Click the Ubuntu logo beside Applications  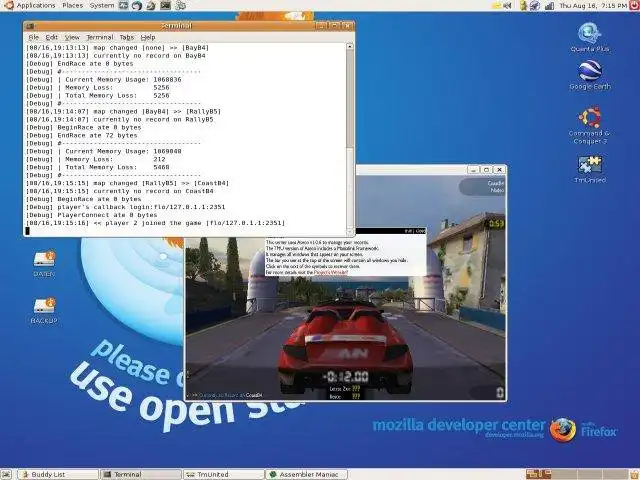point(8,5)
